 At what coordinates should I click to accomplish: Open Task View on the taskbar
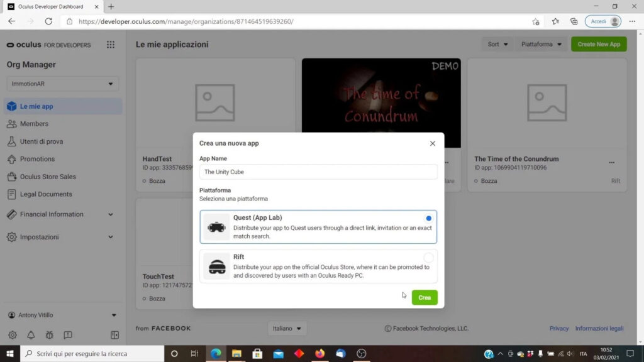195,353
